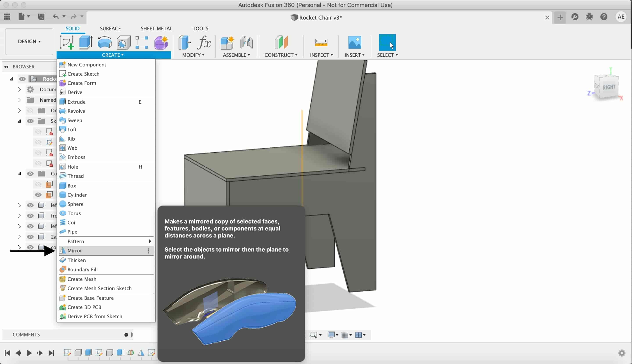Click the Redo arrow icon

click(x=74, y=17)
